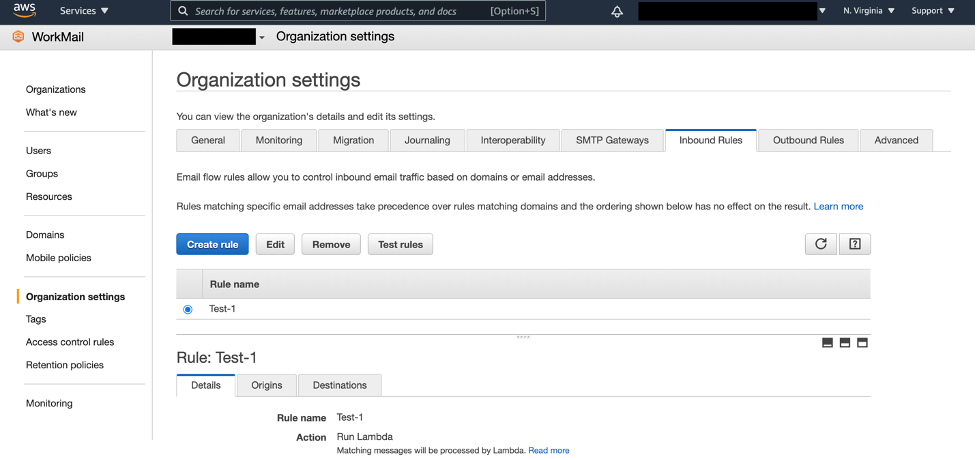Select the rule Details tab
This screenshot has height=460, width=977.
coord(206,385)
